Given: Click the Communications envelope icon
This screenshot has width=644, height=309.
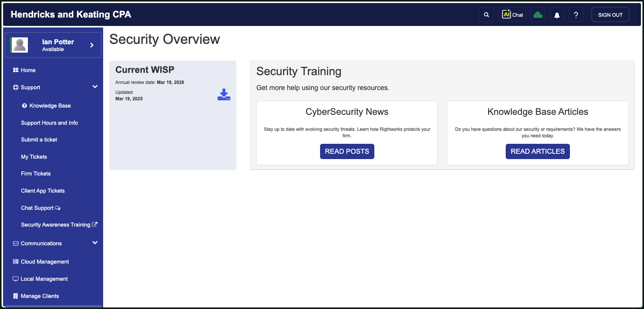Looking at the screenshot, I should [16, 243].
